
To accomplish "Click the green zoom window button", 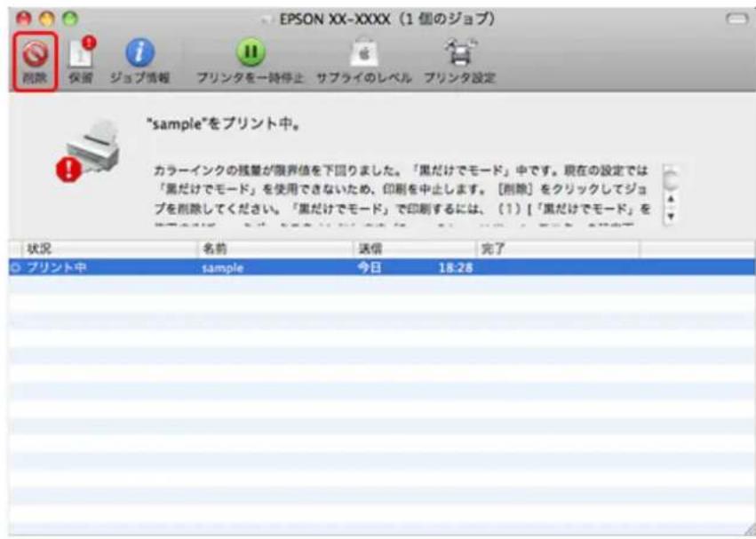I will point(68,18).
